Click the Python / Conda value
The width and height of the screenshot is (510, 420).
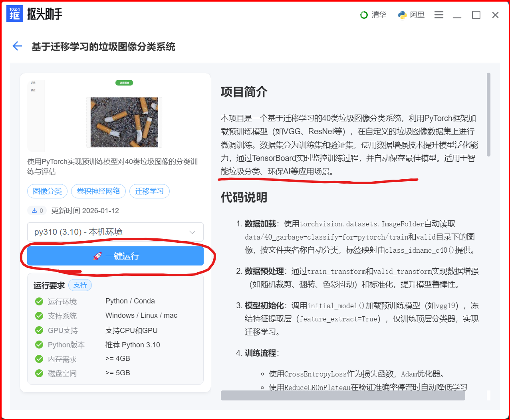[130, 301]
